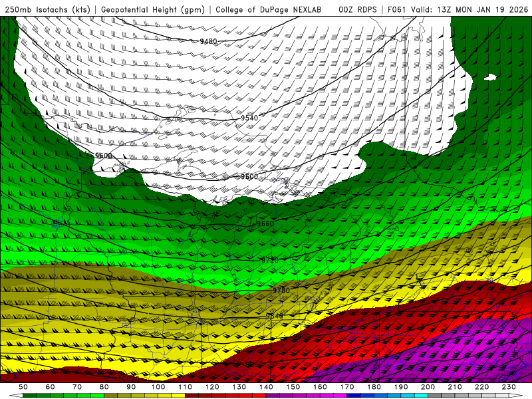Click the 'F061' forecast hour label
This screenshot has width=532, height=399.
click(396, 9)
